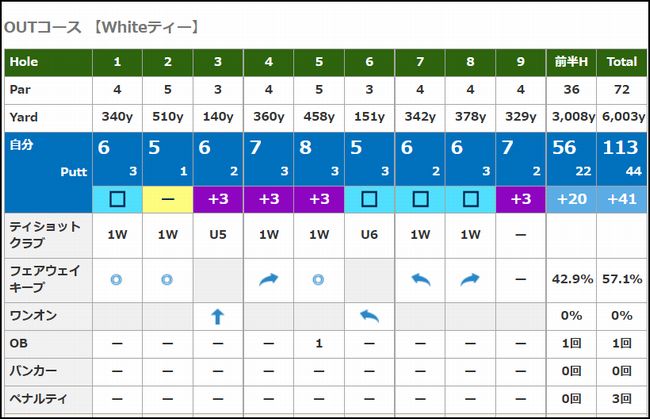This screenshot has width=650, height=419.
Task: Click the up arrow in hole 3's ワンオン row
Action: pos(218,317)
